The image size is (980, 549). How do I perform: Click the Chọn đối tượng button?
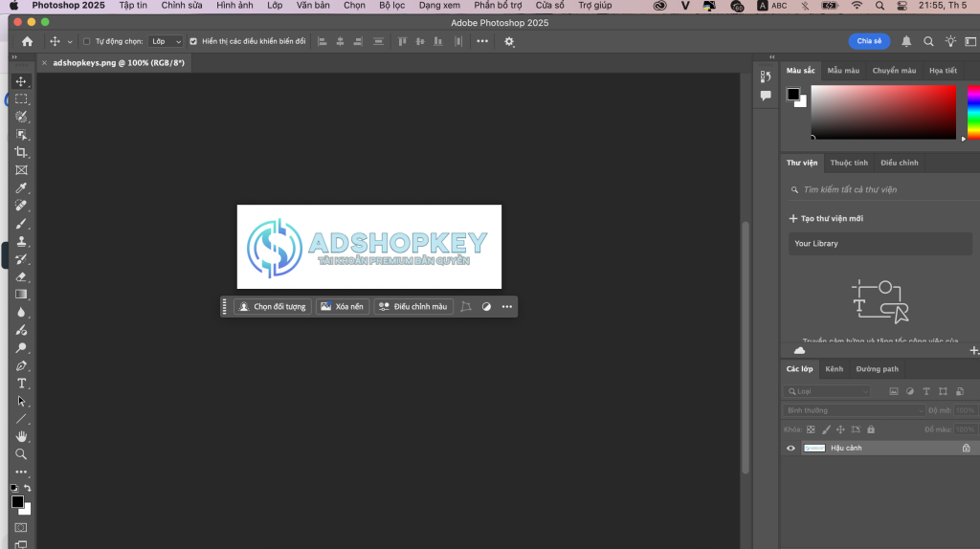[x=273, y=307]
